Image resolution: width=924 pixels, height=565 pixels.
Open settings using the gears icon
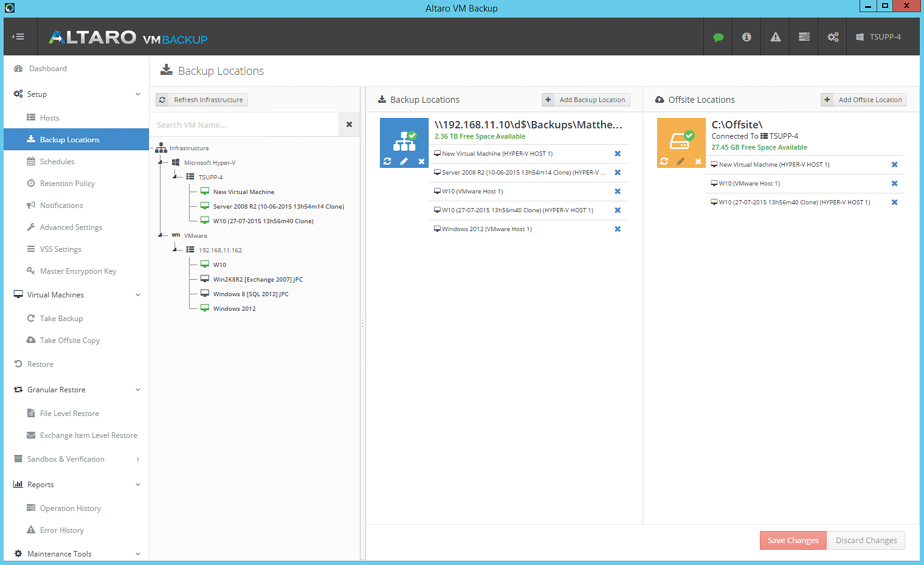coord(832,36)
